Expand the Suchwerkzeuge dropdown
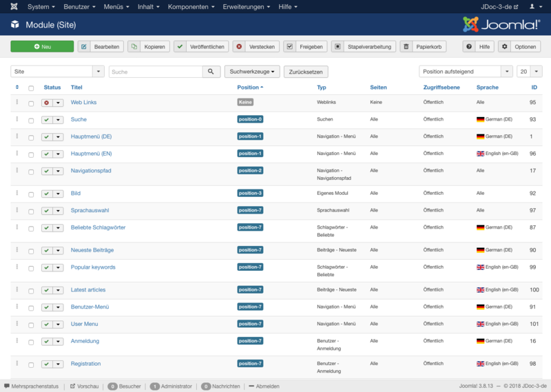Screen dimensions: 551x392 pyautogui.click(x=252, y=72)
